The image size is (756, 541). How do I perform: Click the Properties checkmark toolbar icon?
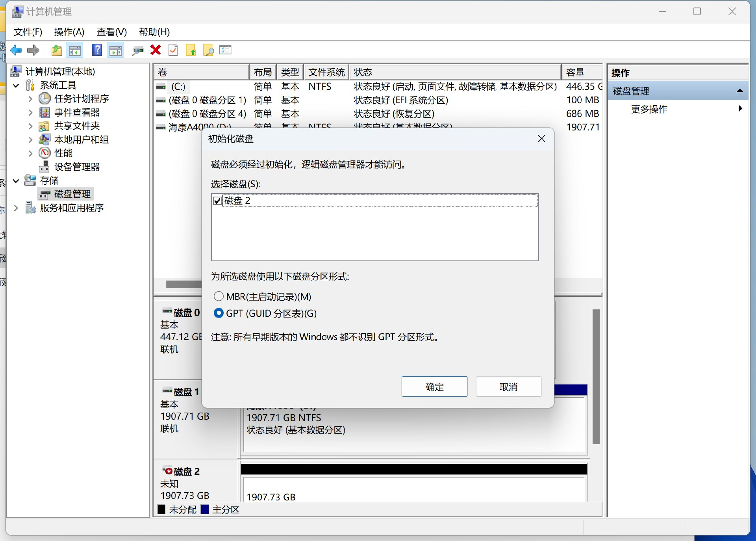click(173, 50)
